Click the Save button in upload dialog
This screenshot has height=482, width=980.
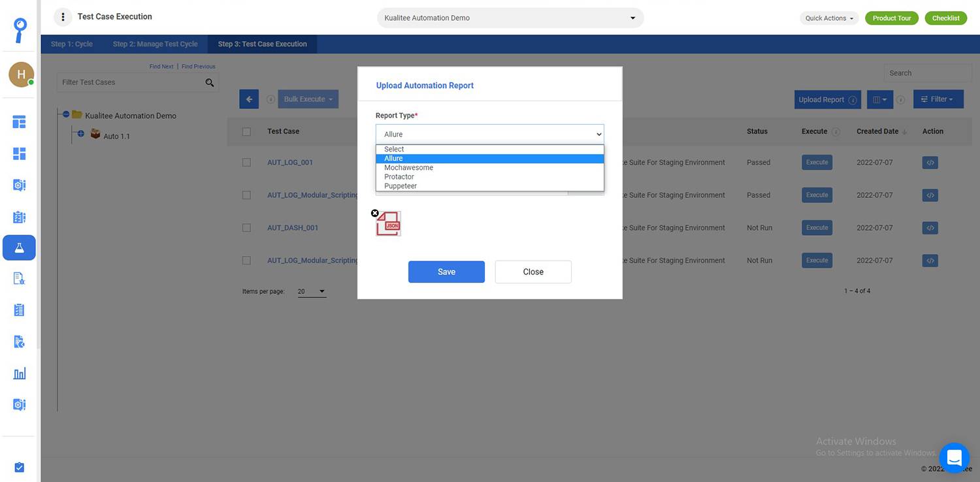(x=446, y=272)
